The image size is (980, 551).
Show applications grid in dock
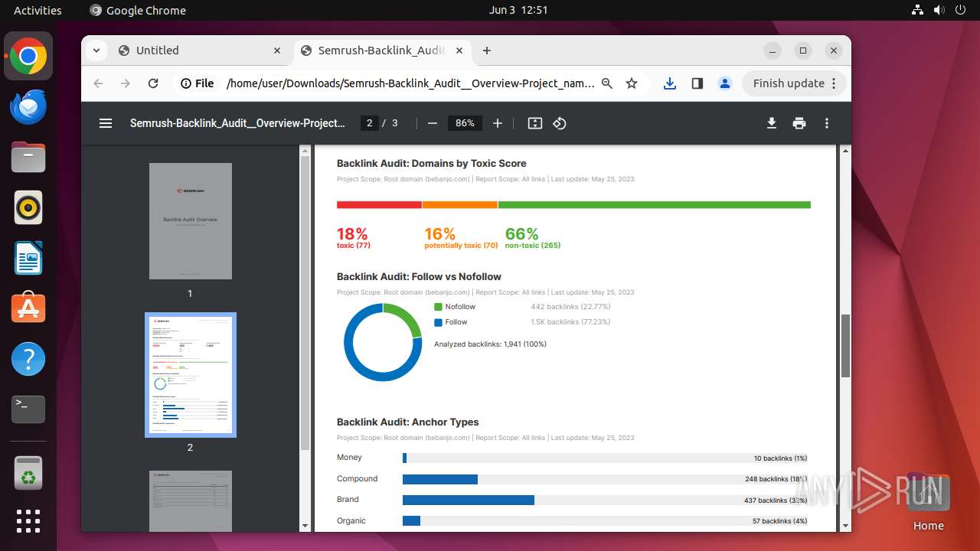[x=28, y=521]
